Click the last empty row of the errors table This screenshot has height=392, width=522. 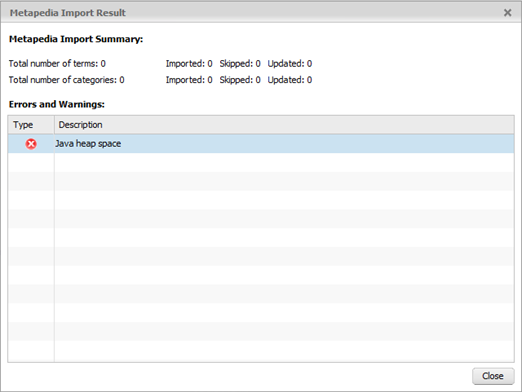click(x=261, y=351)
